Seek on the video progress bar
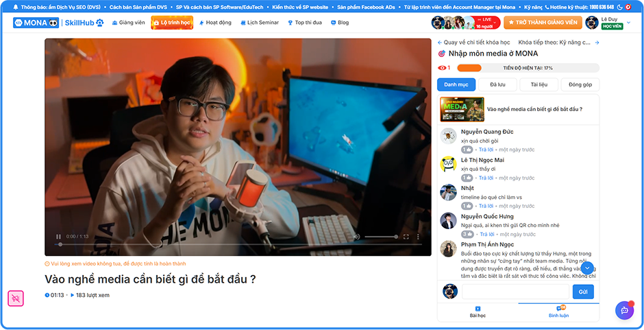The width and height of the screenshot is (644, 330). point(238,244)
